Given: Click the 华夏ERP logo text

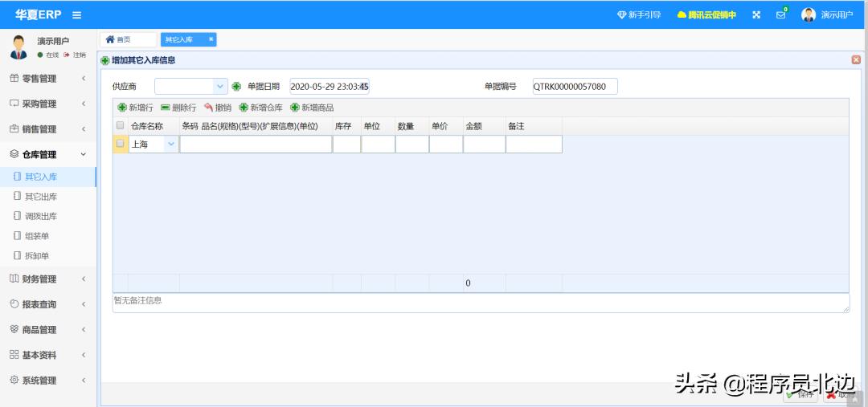Looking at the screenshot, I should pos(39,15).
